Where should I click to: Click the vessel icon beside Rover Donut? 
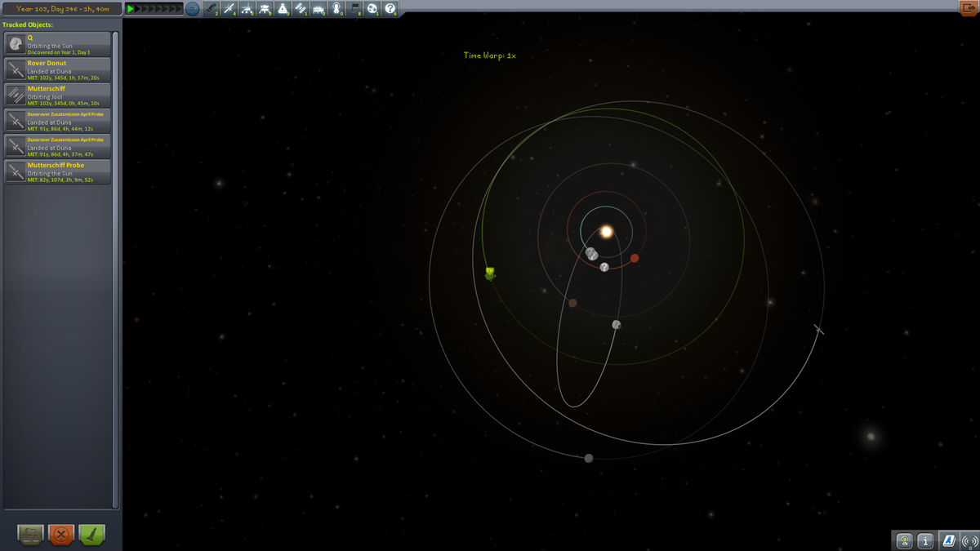pos(16,69)
